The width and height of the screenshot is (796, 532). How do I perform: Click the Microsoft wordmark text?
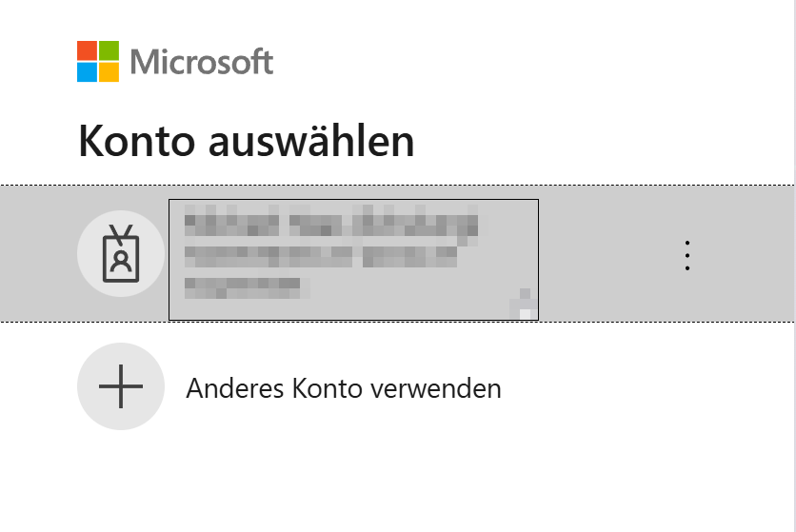202,62
